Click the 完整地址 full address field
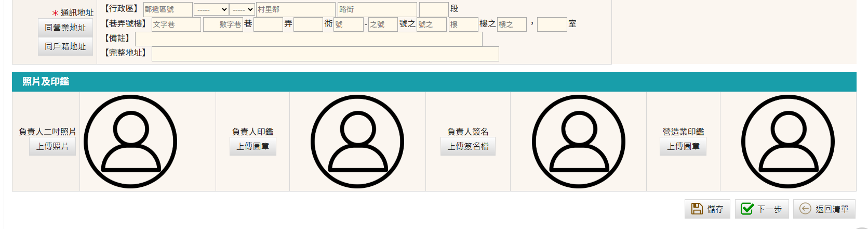 [x=325, y=54]
